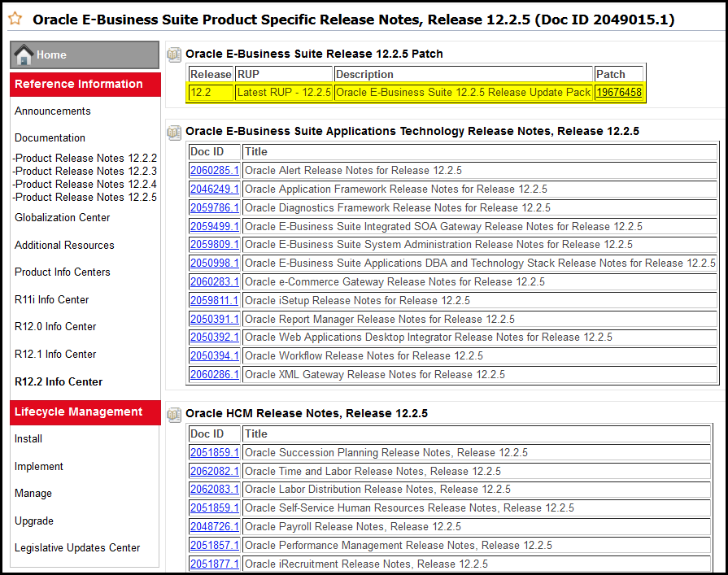Viewport: 728px width, 575px height.
Task: Open Doc ID 2050998.1 Applications DBA notes
Action: point(215,263)
